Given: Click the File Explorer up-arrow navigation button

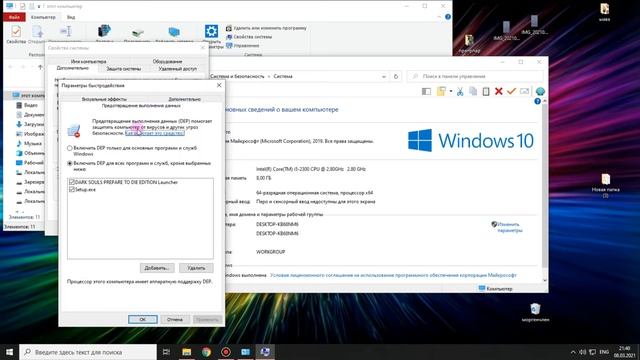Looking at the screenshot, I should point(40,67).
